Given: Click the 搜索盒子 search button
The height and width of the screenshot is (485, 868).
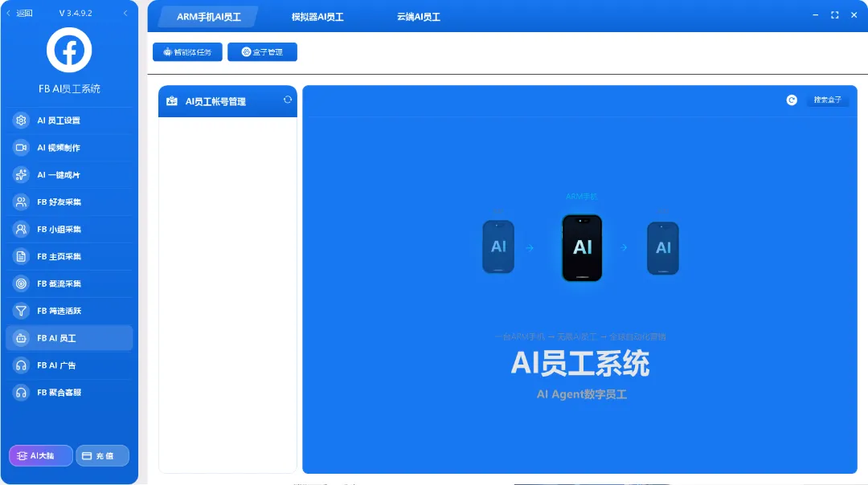Looking at the screenshot, I should (829, 100).
